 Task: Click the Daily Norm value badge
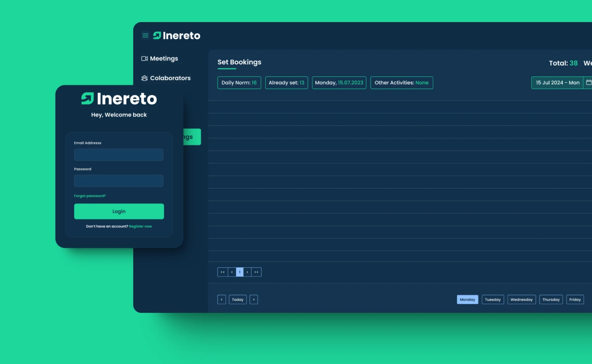click(x=239, y=82)
